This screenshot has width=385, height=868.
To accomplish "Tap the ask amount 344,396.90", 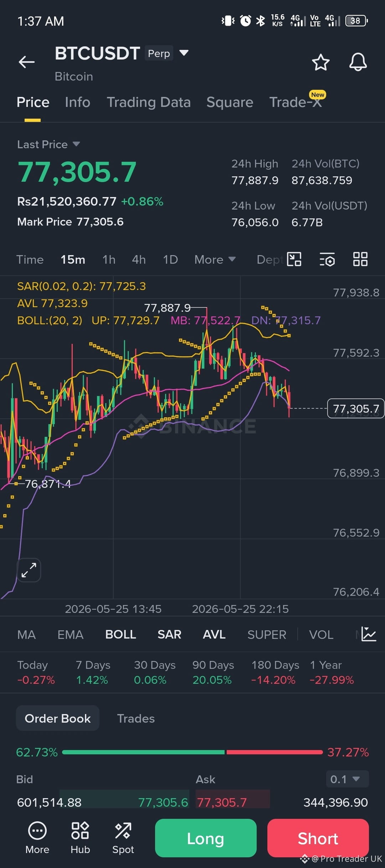I will click(x=335, y=802).
